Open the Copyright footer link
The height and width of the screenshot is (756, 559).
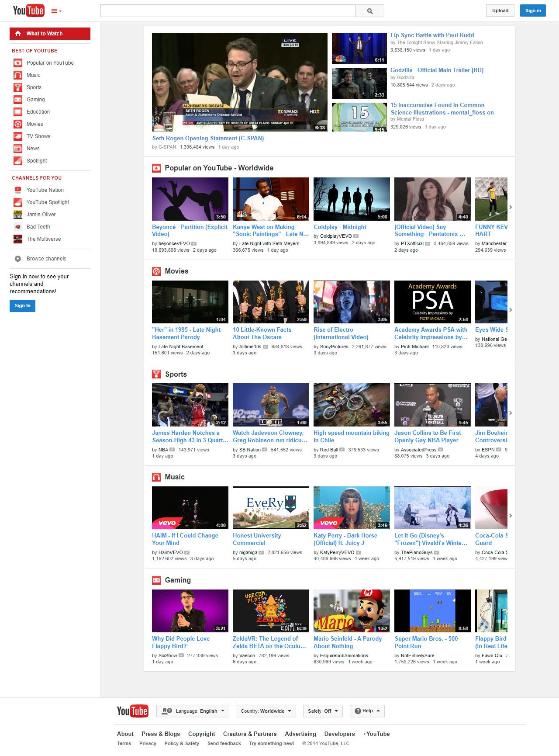202,734
